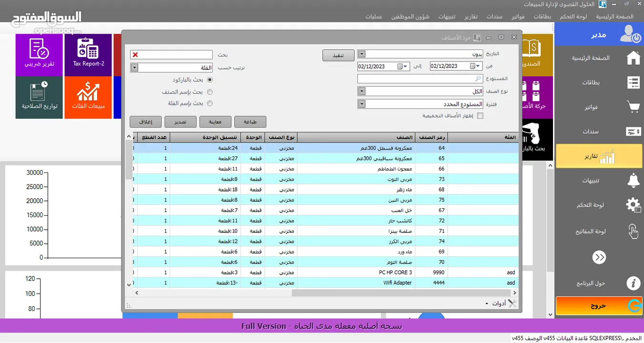Open فواتير in the top menu bar
The width and height of the screenshot is (644, 343).
518,17
